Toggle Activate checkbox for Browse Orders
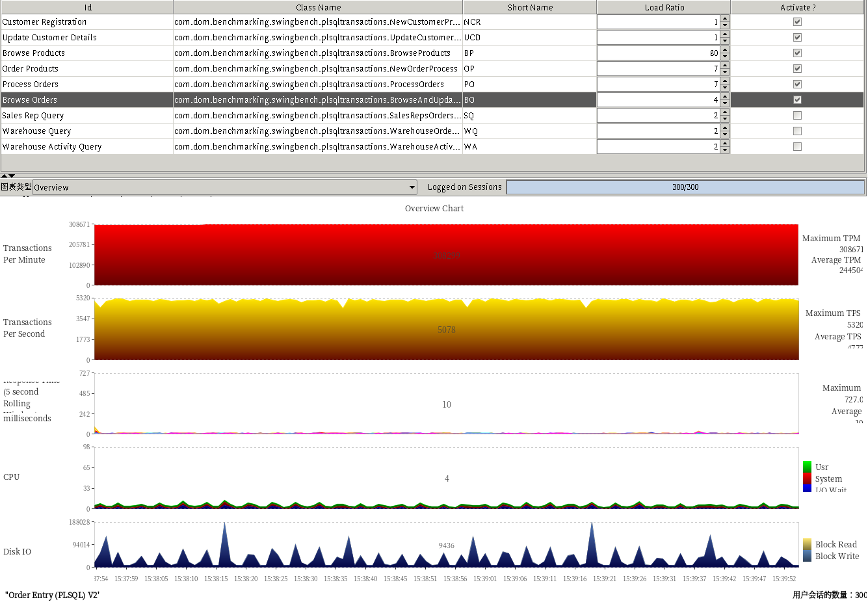 coord(797,99)
